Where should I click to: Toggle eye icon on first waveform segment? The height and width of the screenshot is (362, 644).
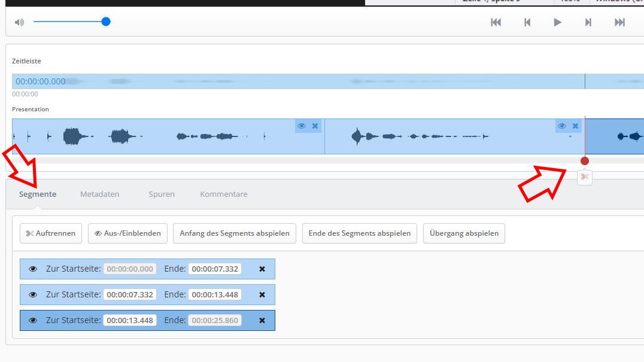(302, 126)
